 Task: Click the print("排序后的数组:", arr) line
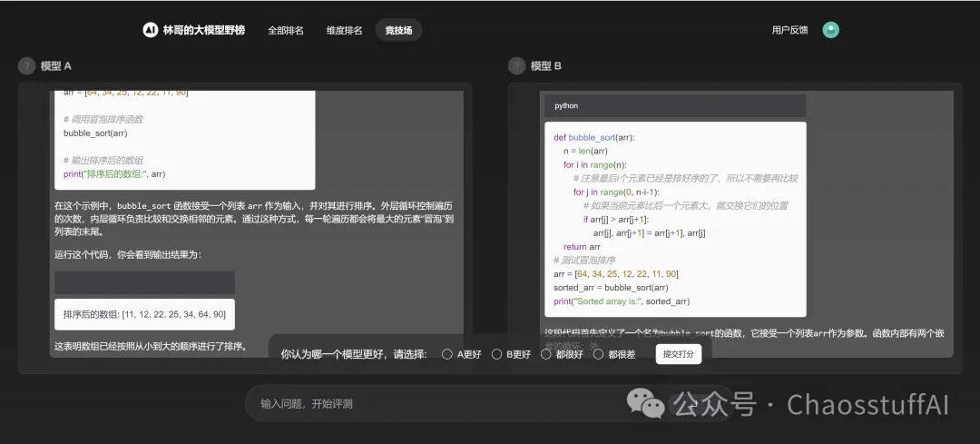pos(114,173)
